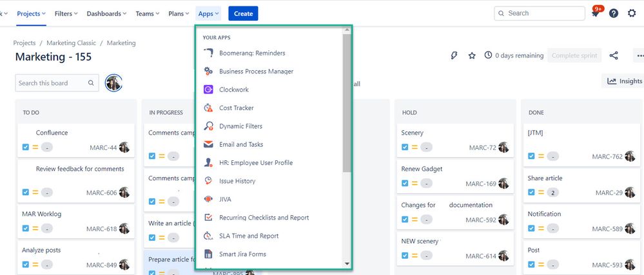
Task: Open the more actions ellipsis menu
Action: tap(639, 55)
